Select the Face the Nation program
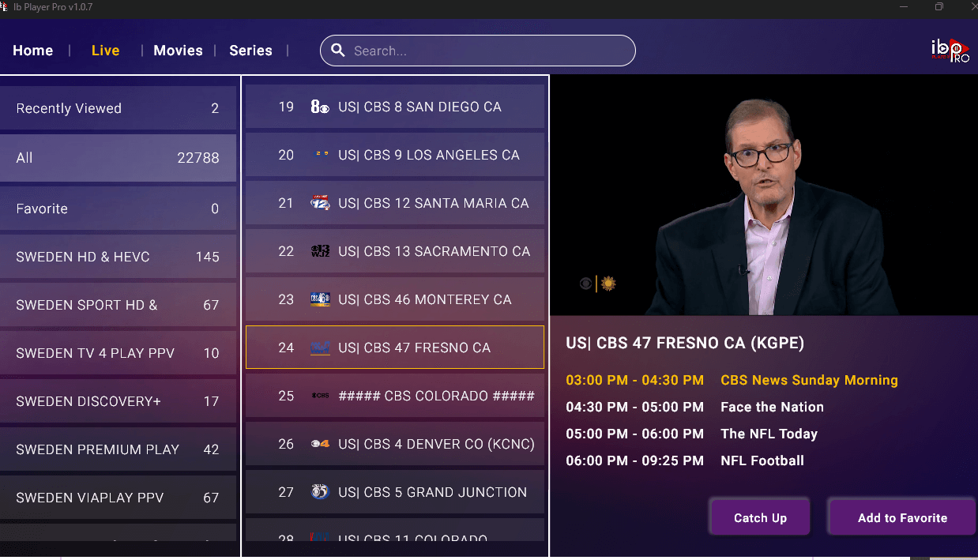 pyautogui.click(x=772, y=407)
